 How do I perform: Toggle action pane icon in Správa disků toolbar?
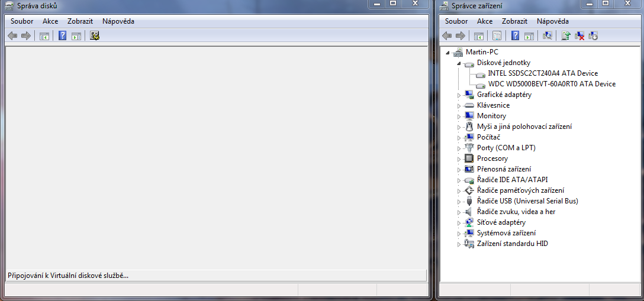coord(76,35)
